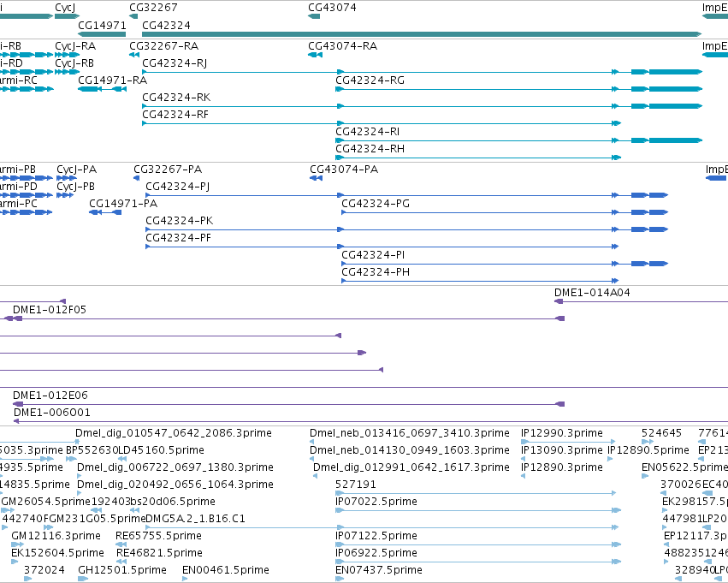
Task: Select the CycJ gene arrow
Action: click(68, 17)
